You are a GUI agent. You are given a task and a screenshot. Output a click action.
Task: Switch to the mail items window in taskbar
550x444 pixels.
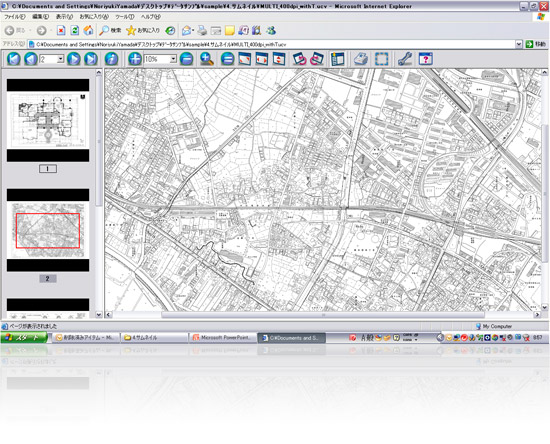click(x=86, y=338)
